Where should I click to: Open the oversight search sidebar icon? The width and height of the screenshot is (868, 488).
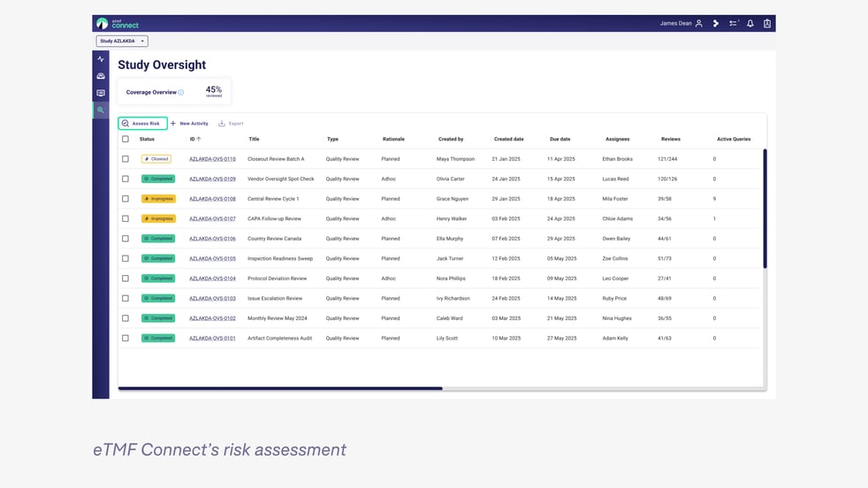click(x=101, y=110)
